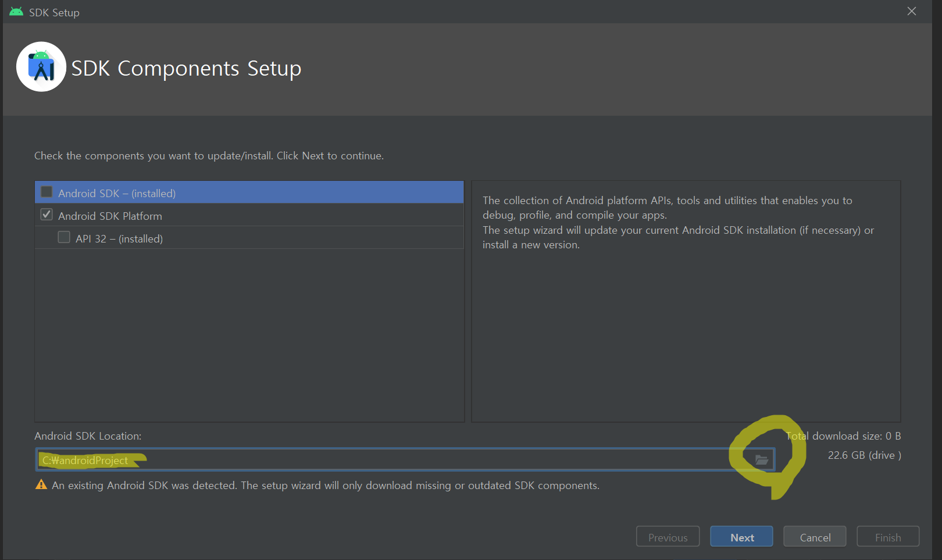
Task: Click the Cancel button
Action: click(x=815, y=537)
